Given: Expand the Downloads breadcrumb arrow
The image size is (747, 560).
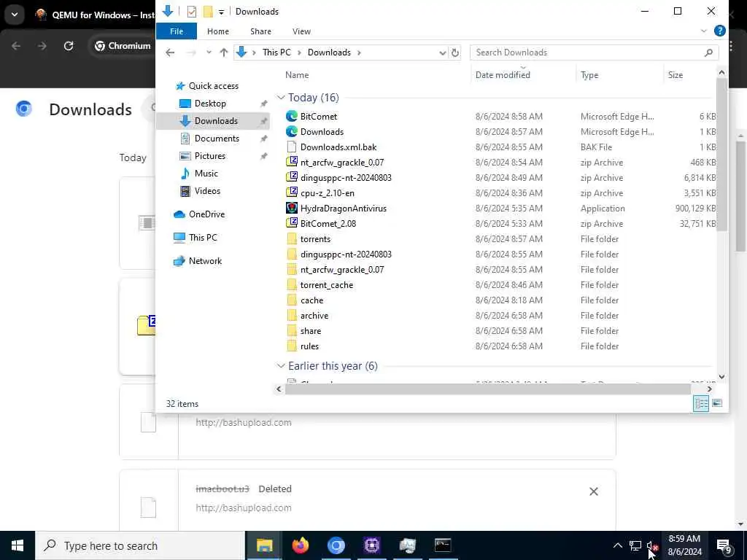Looking at the screenshot, I should (x=359, y=52).
